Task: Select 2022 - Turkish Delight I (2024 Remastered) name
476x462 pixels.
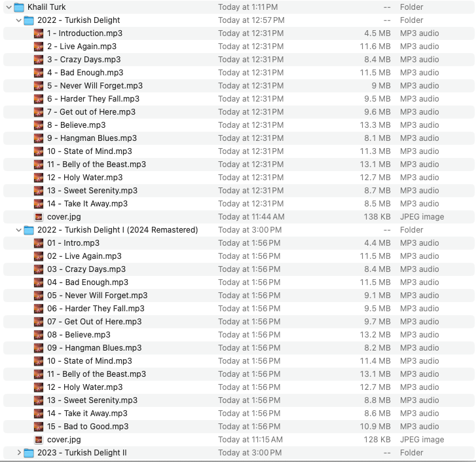Action: 118,230
